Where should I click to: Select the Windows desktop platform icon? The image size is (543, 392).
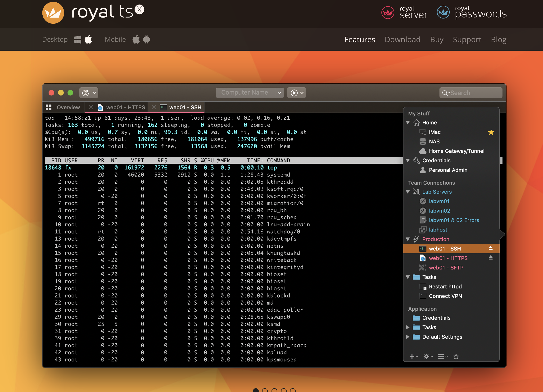tap(77, 40)
